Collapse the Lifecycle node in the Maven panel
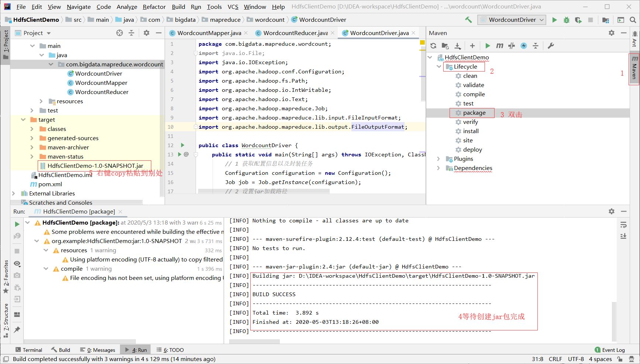The height and width of the screenshot is (364, 640). pyautogui.click(x=439, y=67)
